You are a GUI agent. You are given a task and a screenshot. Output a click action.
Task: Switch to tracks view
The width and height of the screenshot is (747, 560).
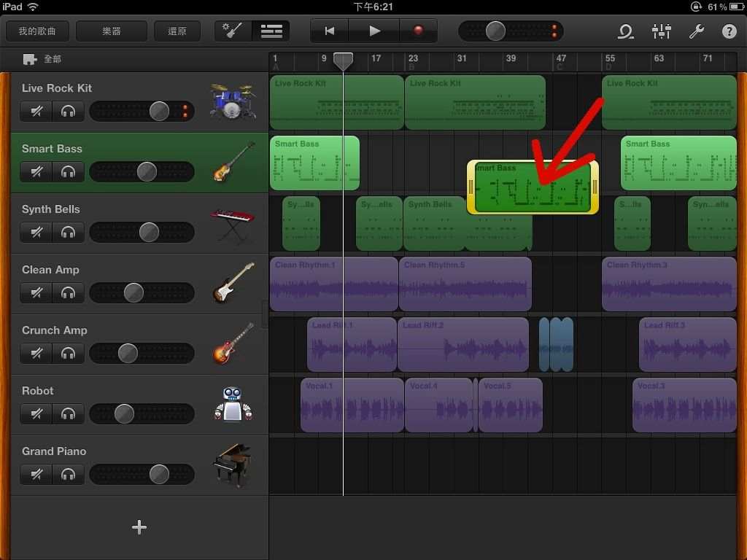click(x=271, y=31)
